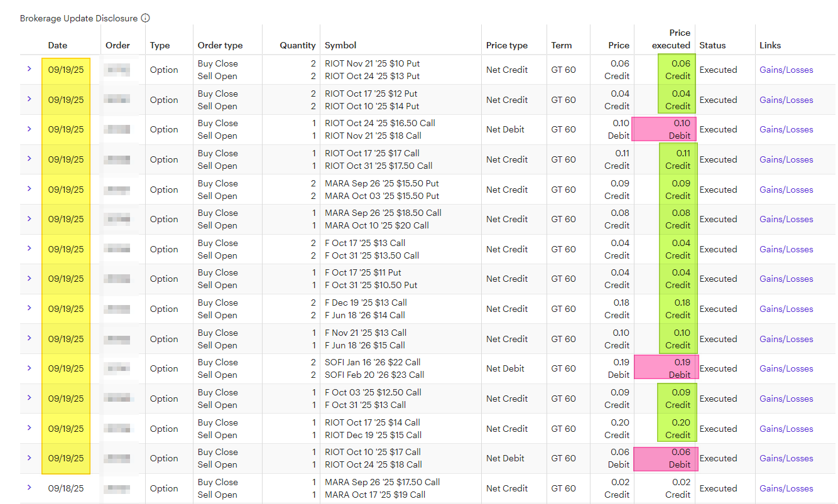The height and width of the screenshot is (504, 838).
Task: View Gains/Losses for the 09/18/25 MARA order
Action: tap(786, 488)
